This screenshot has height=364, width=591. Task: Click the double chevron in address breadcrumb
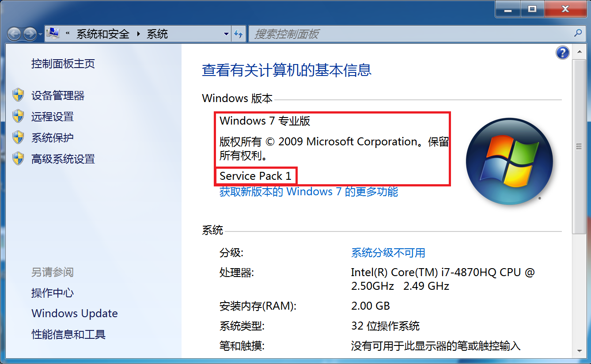point(68,34)
